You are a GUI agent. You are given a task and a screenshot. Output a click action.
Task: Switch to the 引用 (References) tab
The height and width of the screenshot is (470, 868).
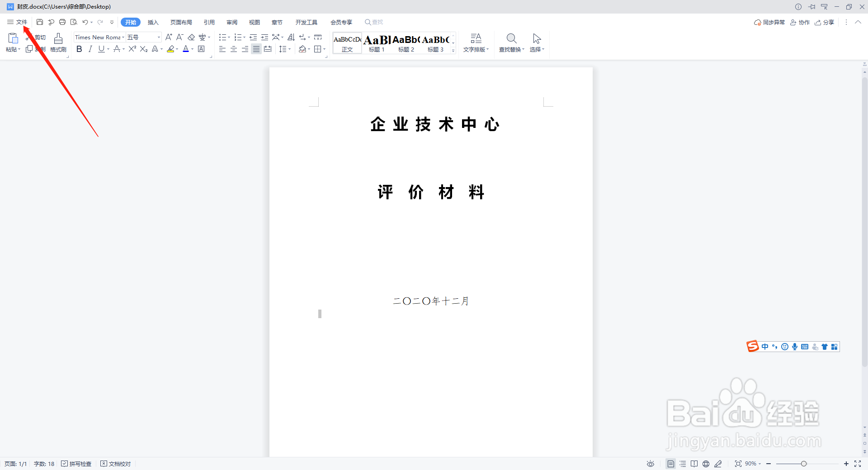coord(209,22)
